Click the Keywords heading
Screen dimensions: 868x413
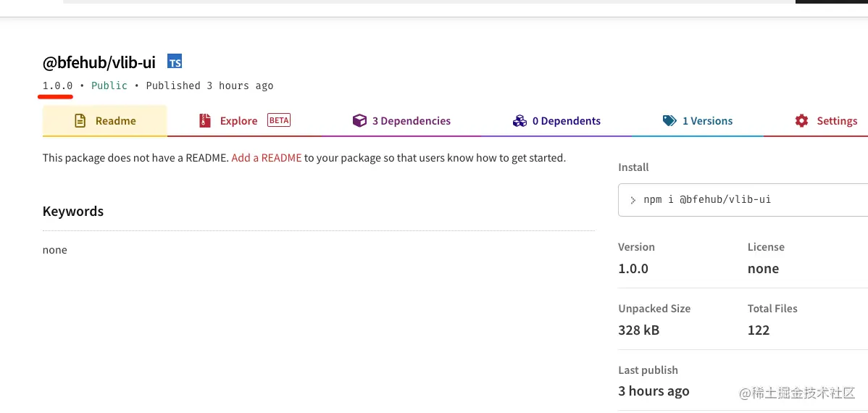[x=73, y=211]
